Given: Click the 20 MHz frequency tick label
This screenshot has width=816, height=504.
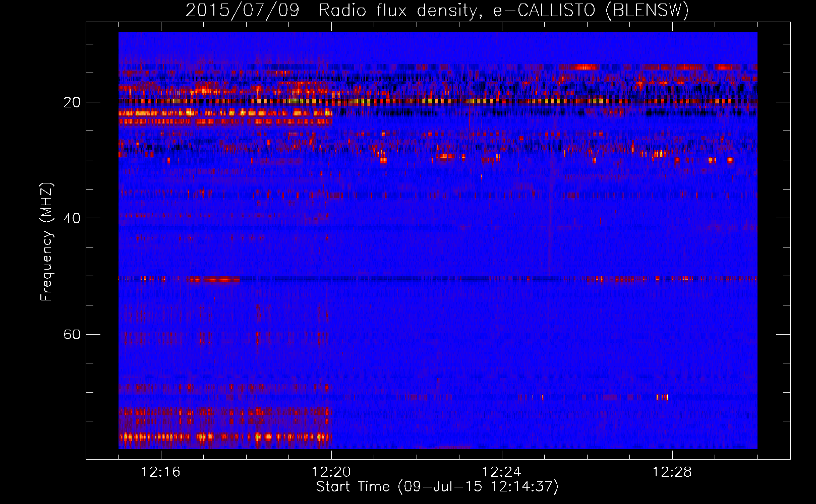Looking at the screenshot, I should [x=72, y=102].
